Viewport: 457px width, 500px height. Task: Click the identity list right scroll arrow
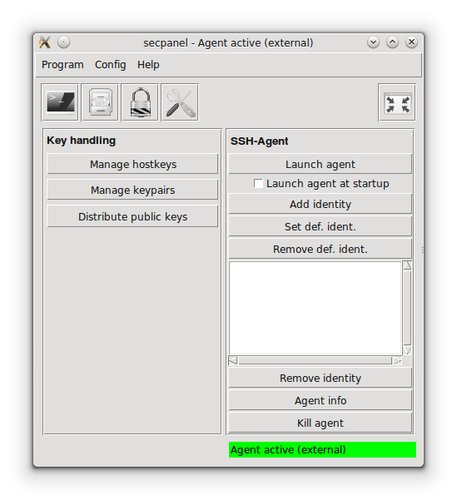397,361
